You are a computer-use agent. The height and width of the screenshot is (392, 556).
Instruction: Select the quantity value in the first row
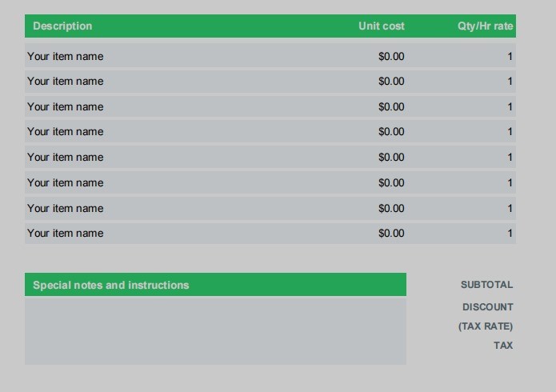click(x=510, y=57)
